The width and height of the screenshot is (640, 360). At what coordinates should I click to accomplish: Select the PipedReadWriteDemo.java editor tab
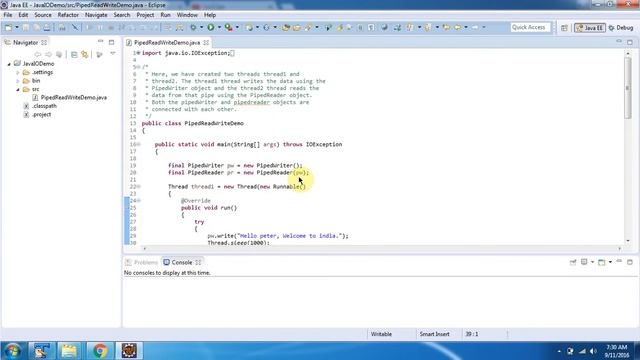click(x=167, y=42)
